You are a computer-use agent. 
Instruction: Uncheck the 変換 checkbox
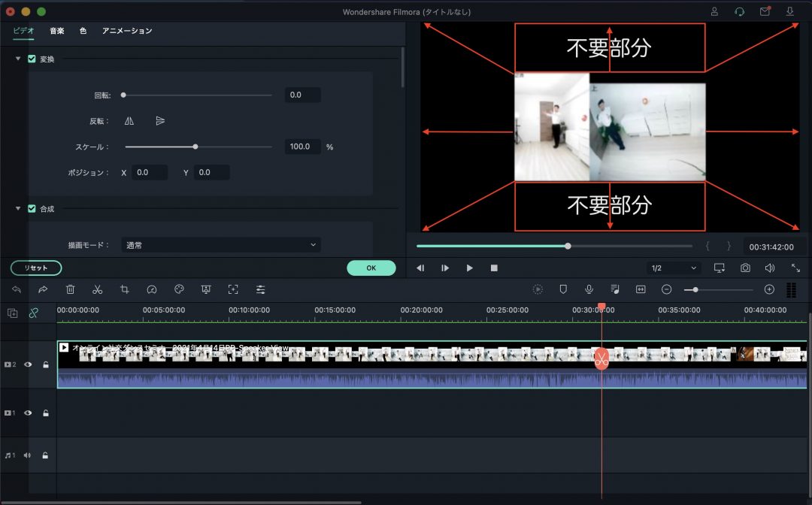tap(31, 59)
